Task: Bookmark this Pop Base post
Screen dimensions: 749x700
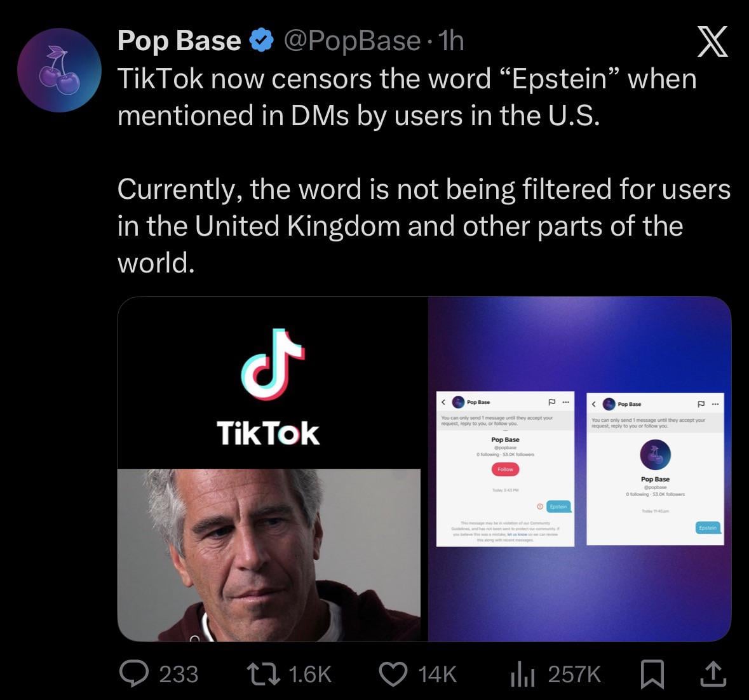Action: (x=652, y=674)
